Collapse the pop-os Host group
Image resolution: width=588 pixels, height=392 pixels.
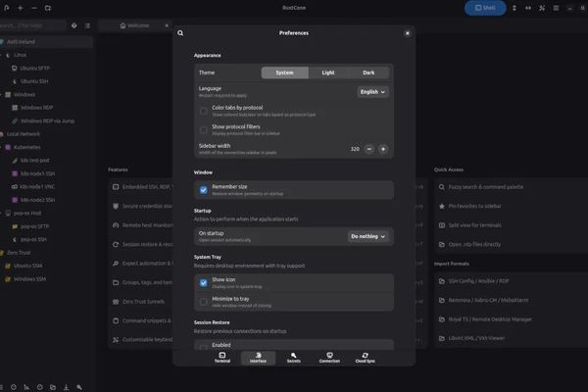1,213
